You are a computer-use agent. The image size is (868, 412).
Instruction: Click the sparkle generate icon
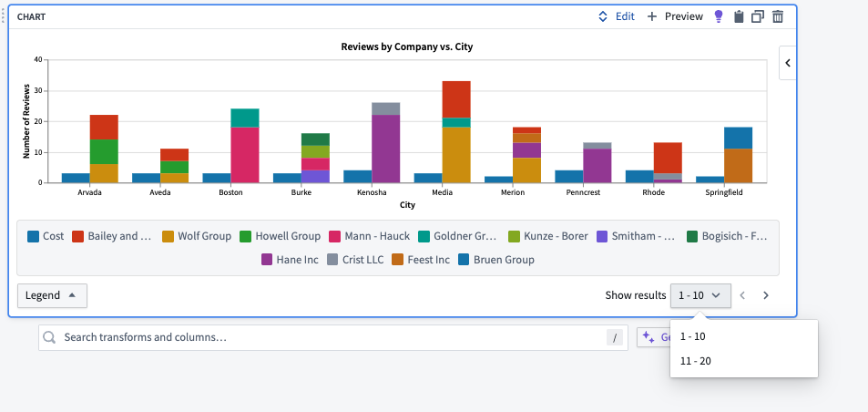[x=648, y=338]
